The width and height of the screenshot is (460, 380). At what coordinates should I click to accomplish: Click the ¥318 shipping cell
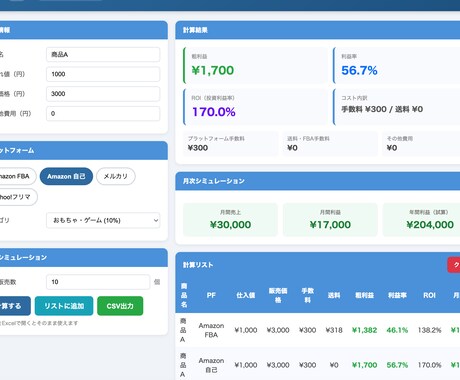tap(334, 330)
